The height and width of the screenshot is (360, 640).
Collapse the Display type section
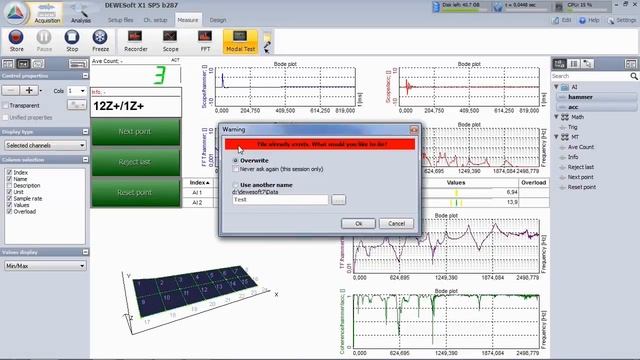[x=85, y=131]
